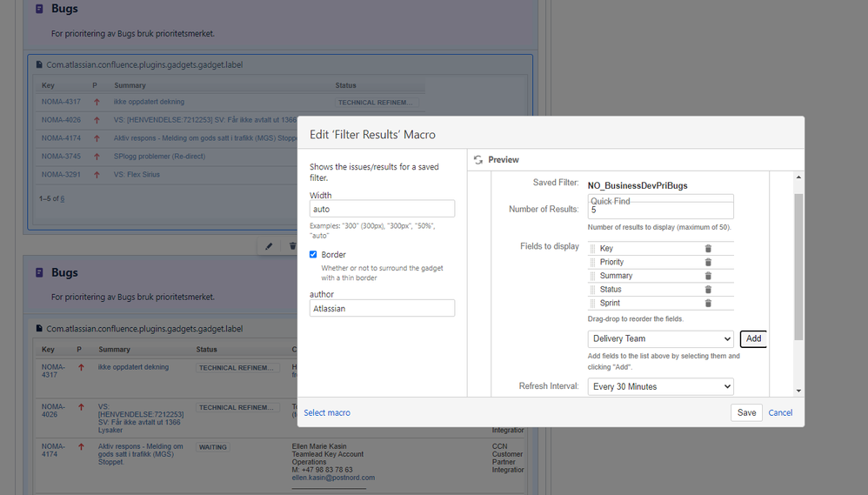Image resolution: width=868 pixels, height=495 pixels.
Task: Click NOMA-3745 key in first table
Action: pos(61,157)
